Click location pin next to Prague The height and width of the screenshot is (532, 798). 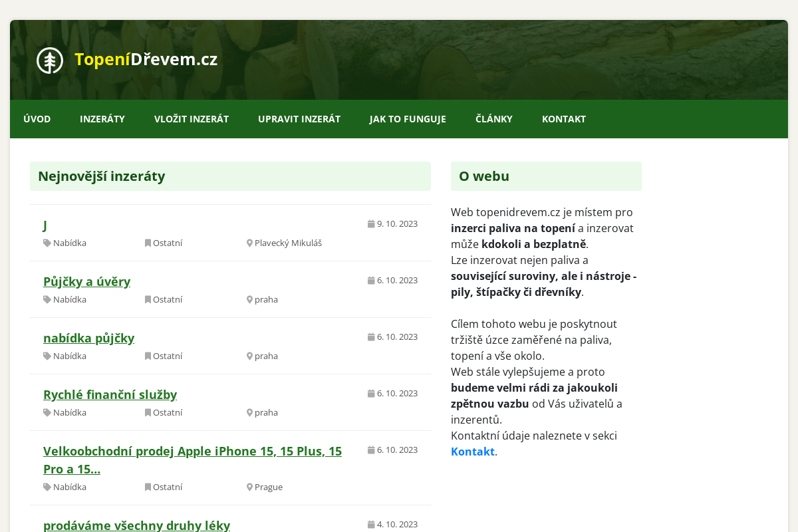(x=249, y=487)
